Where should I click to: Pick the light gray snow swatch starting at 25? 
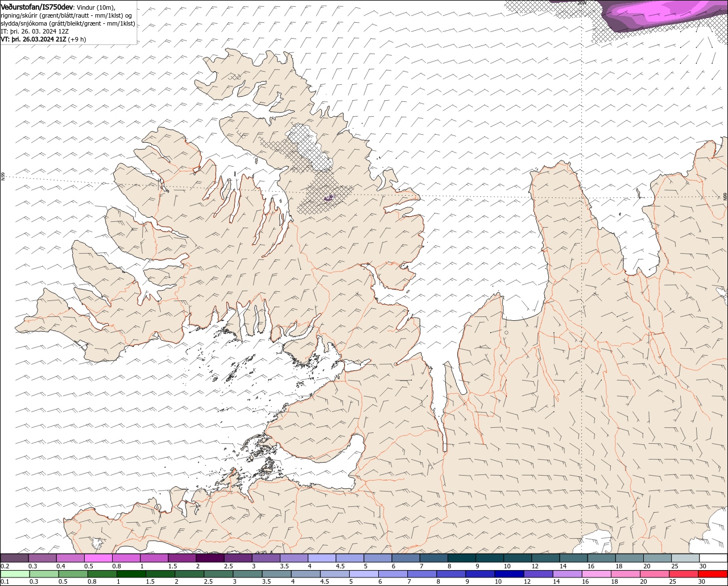tap(685, 558)
